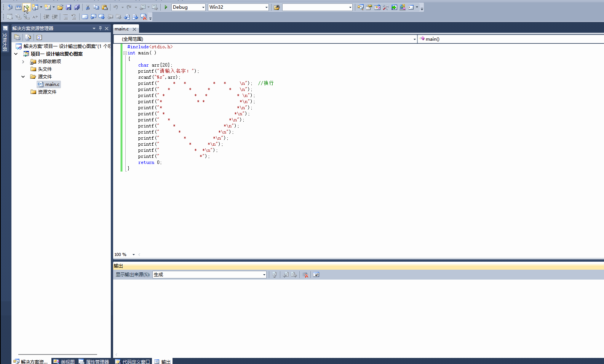Close the main.c editor tab
Viewport: 604px width, 364px height.
(134, 29)
